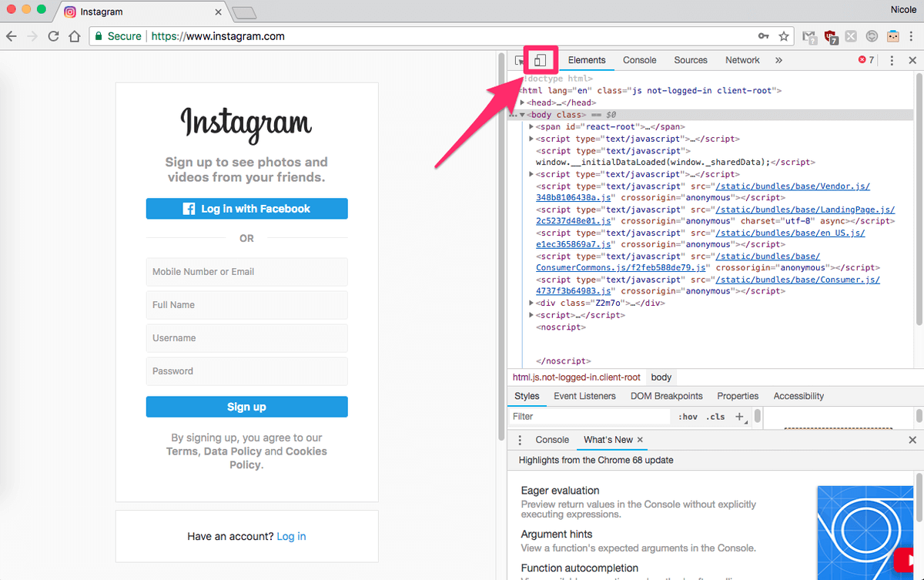924x580 pixels.
Task: Open the mail checker extension icon
Action: pyautogui.click(x=809, y=36)
